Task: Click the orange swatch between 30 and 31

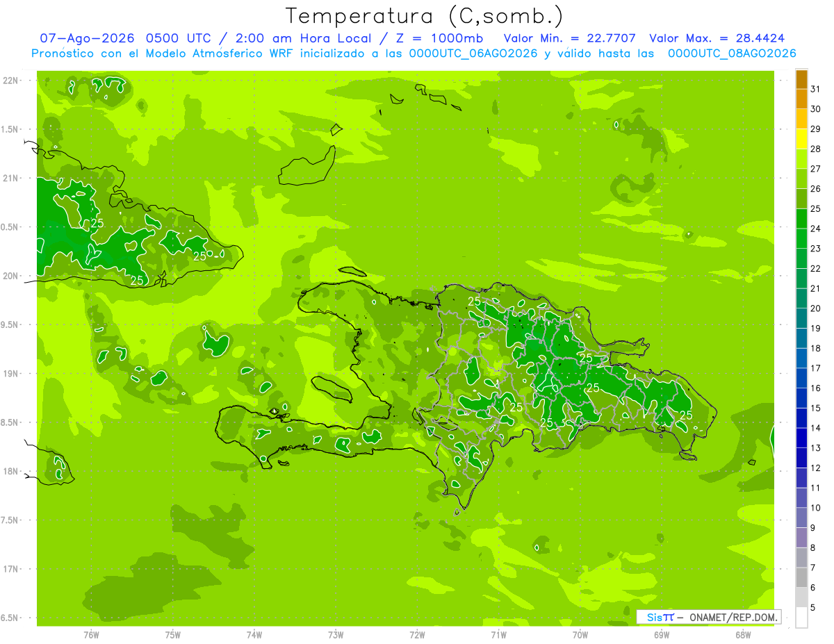Action: tap(801, 99)
